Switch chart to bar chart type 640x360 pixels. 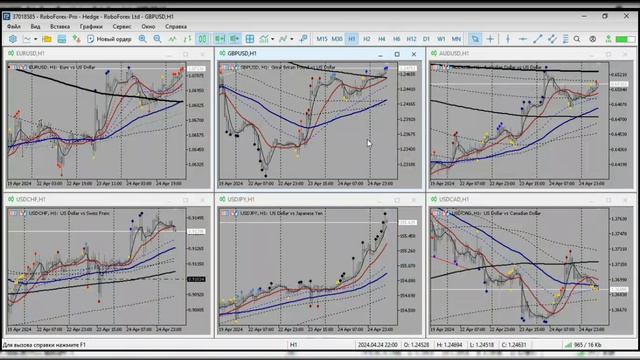point(187,39)
